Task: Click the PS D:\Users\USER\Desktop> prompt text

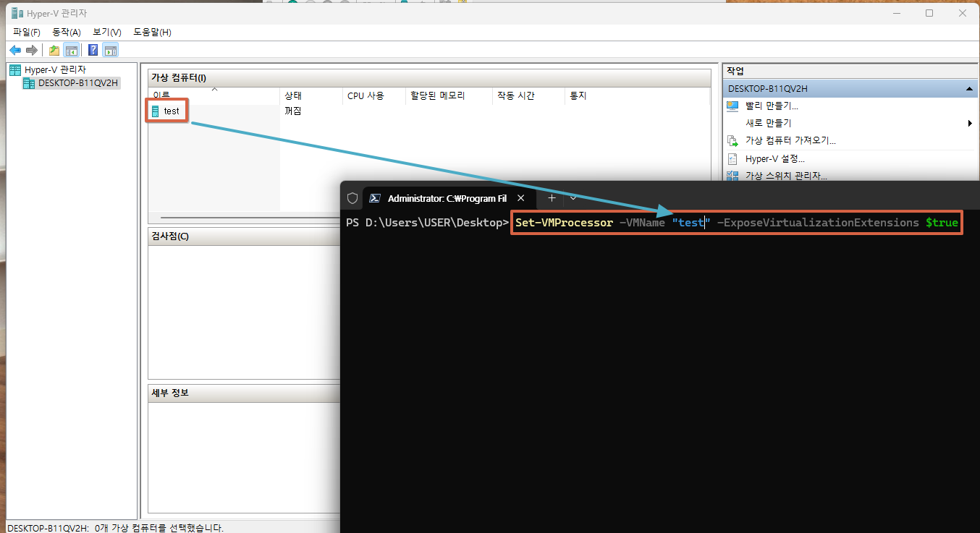Action: tap(427, 223)
